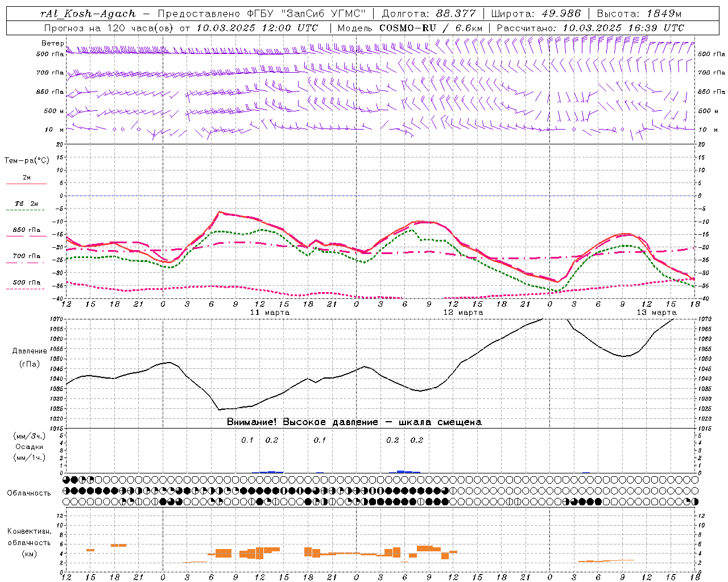Click the Ветер panel label
Screen dimensions: 728x582
pos(53,43)
